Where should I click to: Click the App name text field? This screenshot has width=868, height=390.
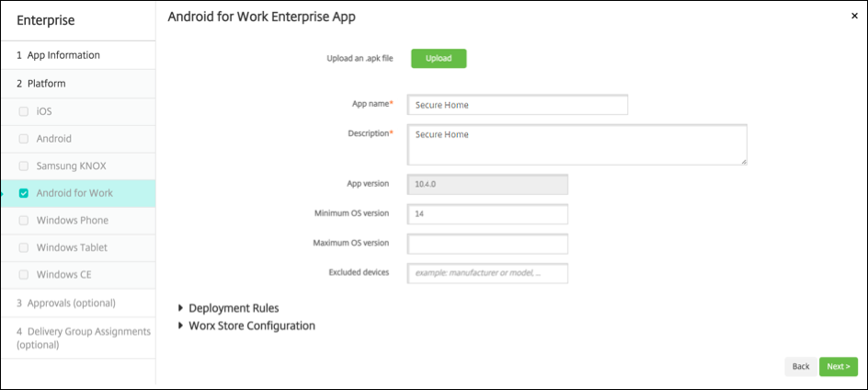pos(517,105)
